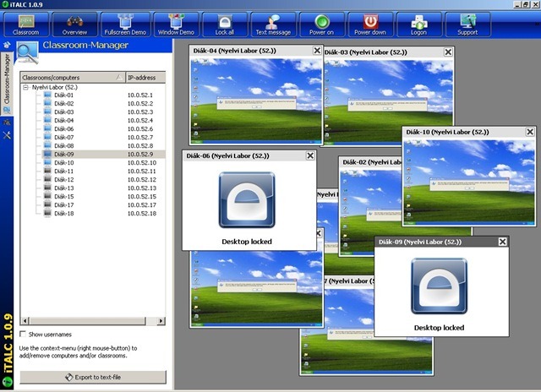Export computer list to text-file

(x=93, y=377)
